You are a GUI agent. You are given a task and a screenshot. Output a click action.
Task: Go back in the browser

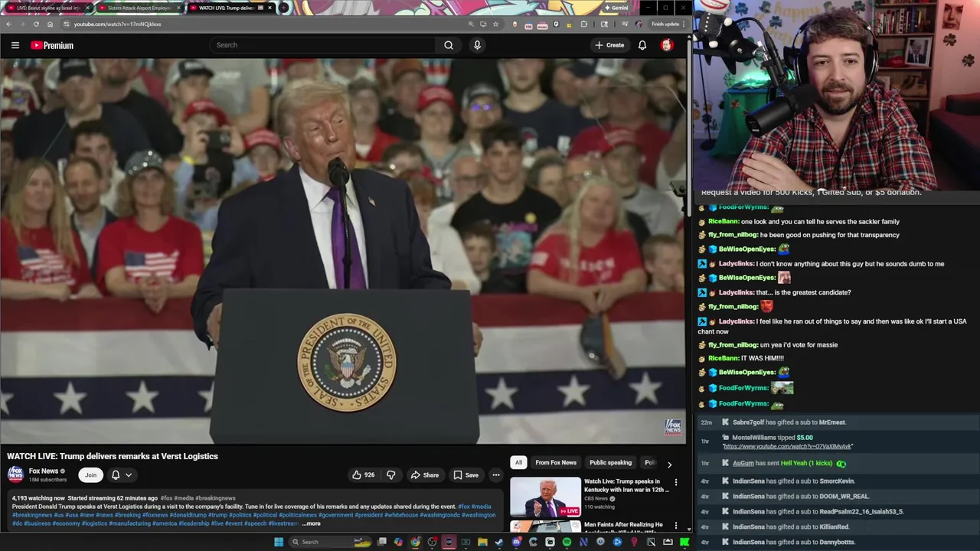pyautogui.click(x=8, y=24)
